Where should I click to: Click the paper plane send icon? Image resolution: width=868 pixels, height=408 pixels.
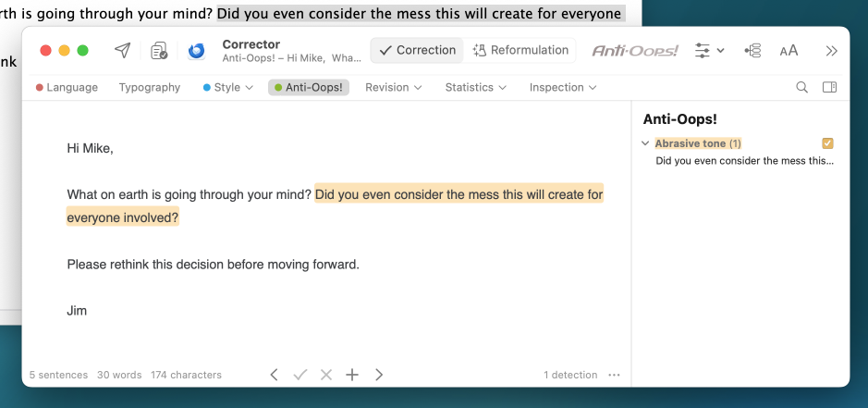pos(122,51)
